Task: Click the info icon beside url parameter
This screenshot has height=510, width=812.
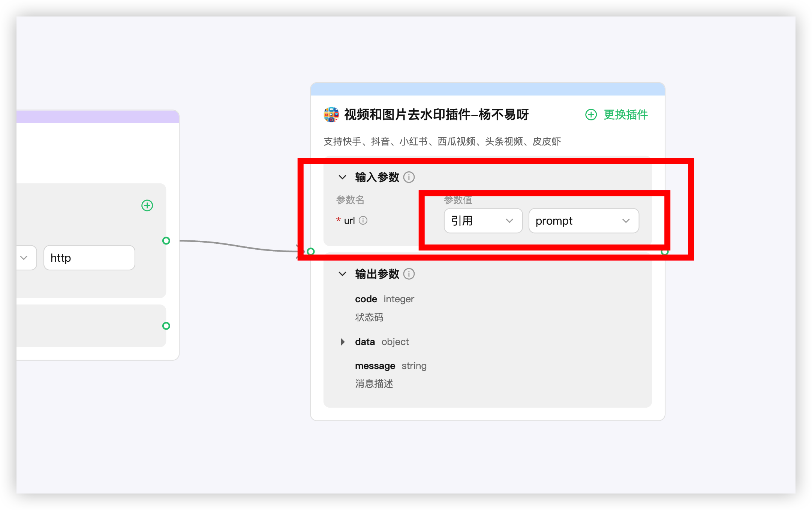Action: pyautogui.click(x=363, y=220)
